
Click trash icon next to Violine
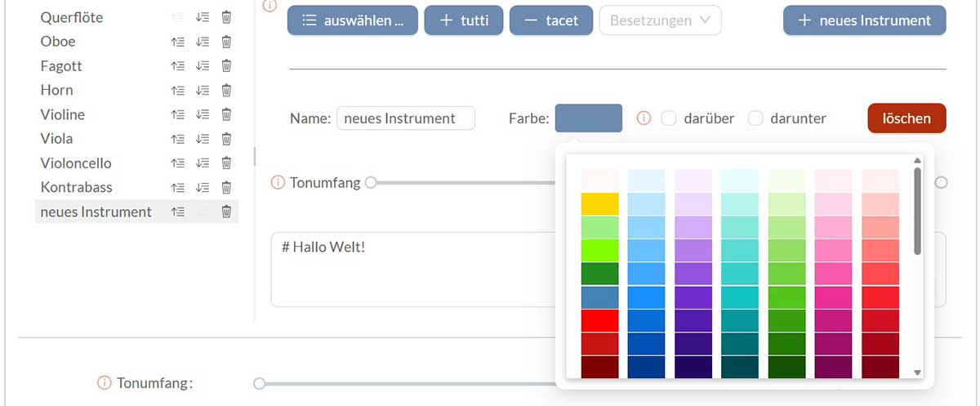(226, 114)
